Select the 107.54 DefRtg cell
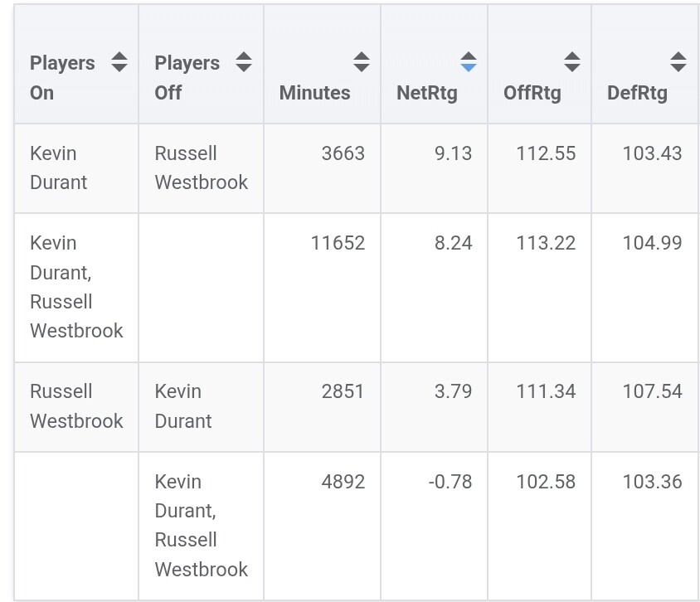 click(x=652, y=391)
